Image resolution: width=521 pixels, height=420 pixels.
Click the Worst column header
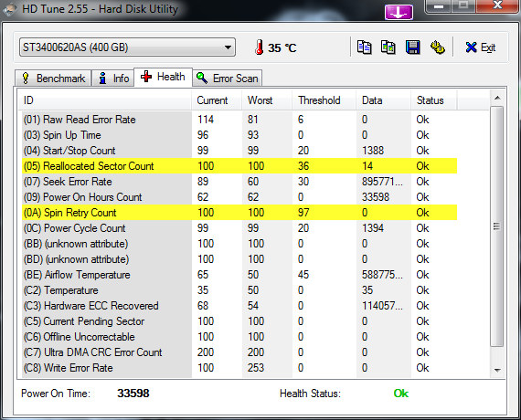pyautogui.click(x=267, y=100)
